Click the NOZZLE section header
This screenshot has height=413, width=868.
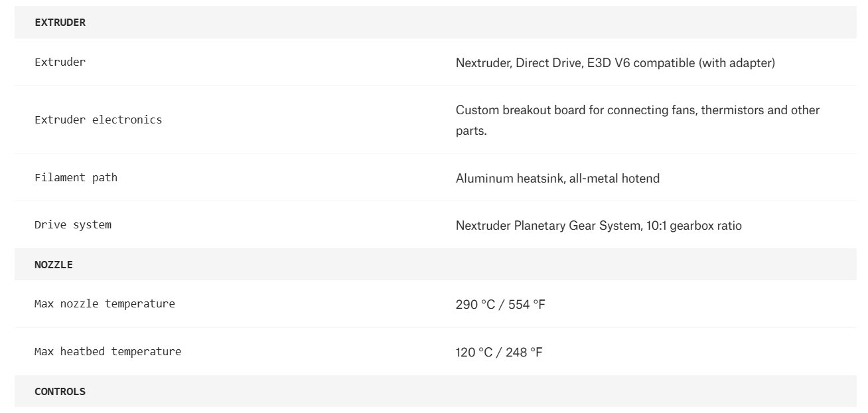(54, 264)
